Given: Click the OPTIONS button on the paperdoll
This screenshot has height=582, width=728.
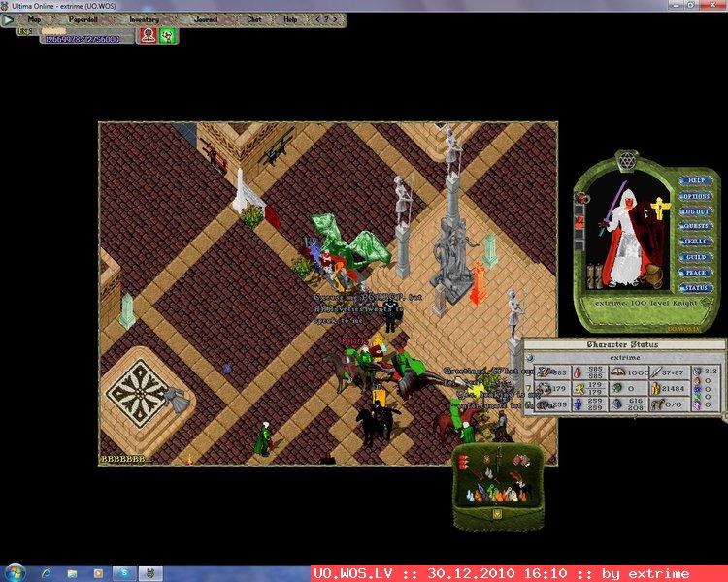Looking at the screenshot, I should [x=696, y=196].
